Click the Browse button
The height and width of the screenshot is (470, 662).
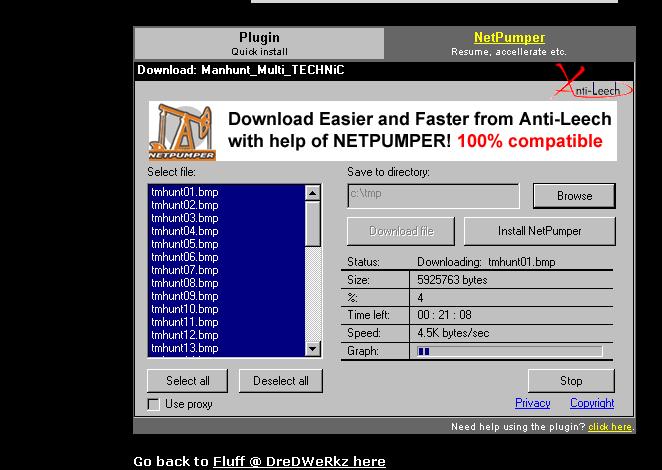(574, 196)
